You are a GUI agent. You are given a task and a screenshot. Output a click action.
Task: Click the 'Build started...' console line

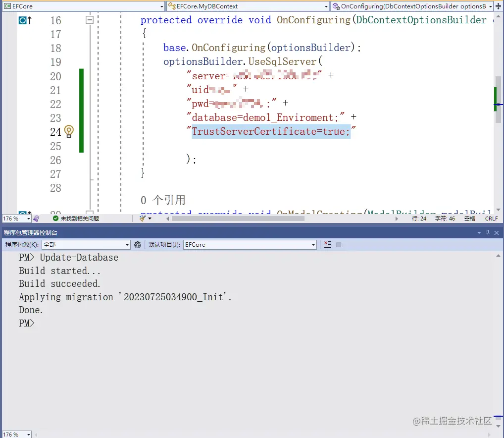click(59, 271)
